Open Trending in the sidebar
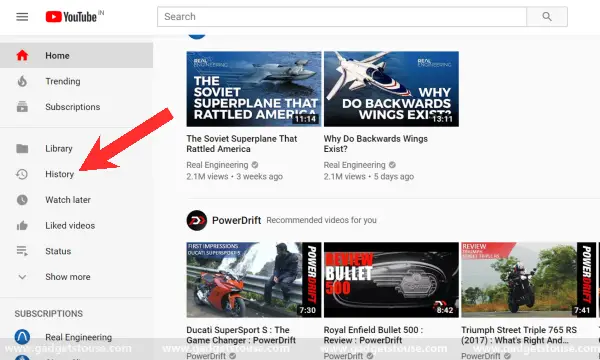The width and height of the screenshot is (600, 360). point(77,81)
